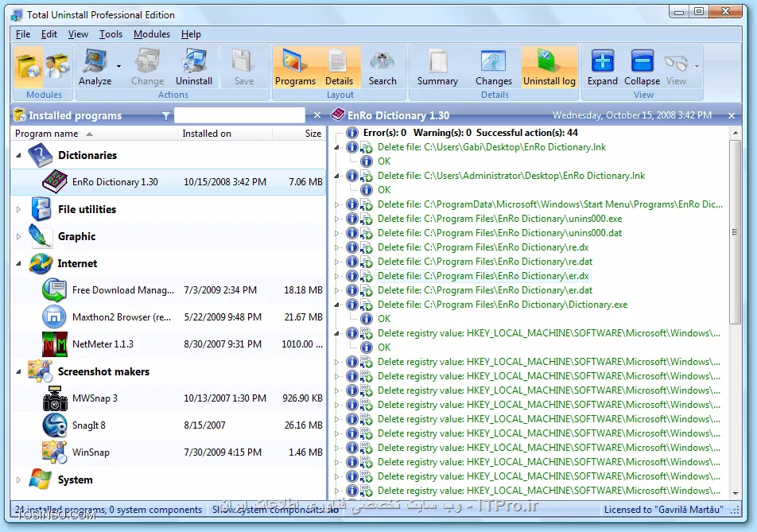Expand Delete file unins000.exe log entry

tap(337, 219)
